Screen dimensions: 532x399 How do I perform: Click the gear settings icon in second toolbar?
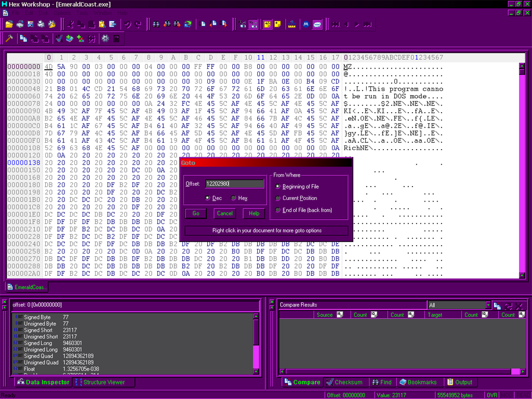point(105,38)
